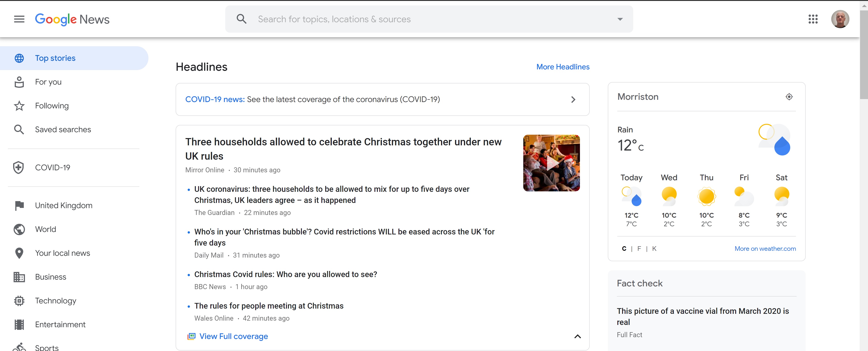
Task: Go to the For you section
Action: click(48, 82)
